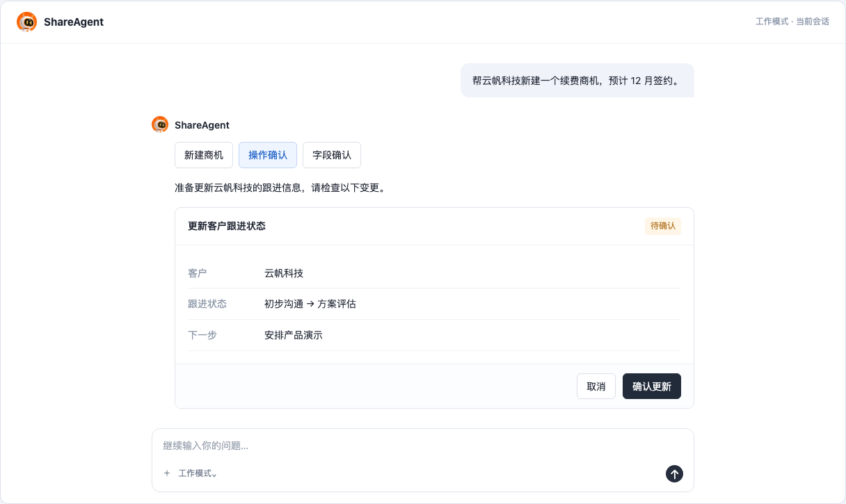
Task: Click the 待确认 status badge
Action: click(663, 226)
